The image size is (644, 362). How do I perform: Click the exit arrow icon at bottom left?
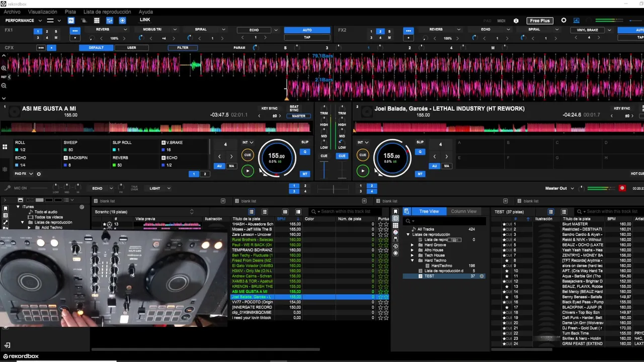(7, 345)
